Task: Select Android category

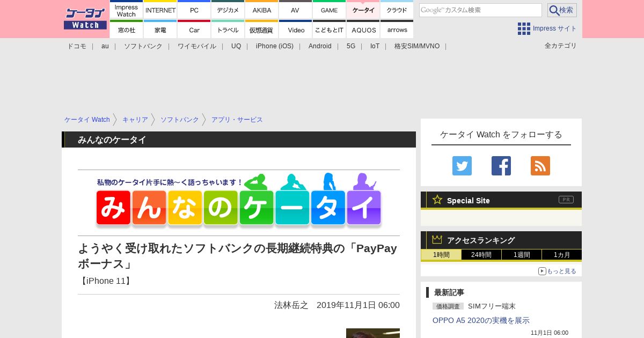Action: [320, 46]
